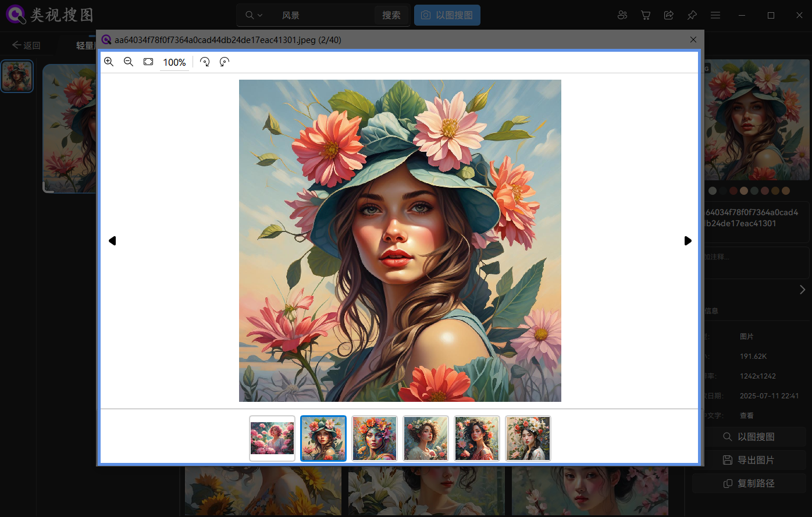
Task: Open the search type dropdown beside the search box
Action: [x=254, y=15]
